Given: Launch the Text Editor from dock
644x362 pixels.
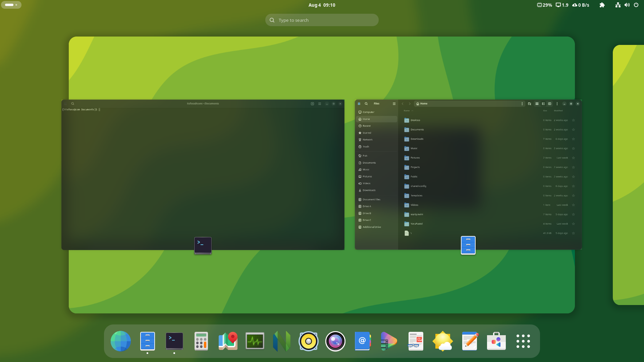Looking at the screenshot, I should [470, 341].
